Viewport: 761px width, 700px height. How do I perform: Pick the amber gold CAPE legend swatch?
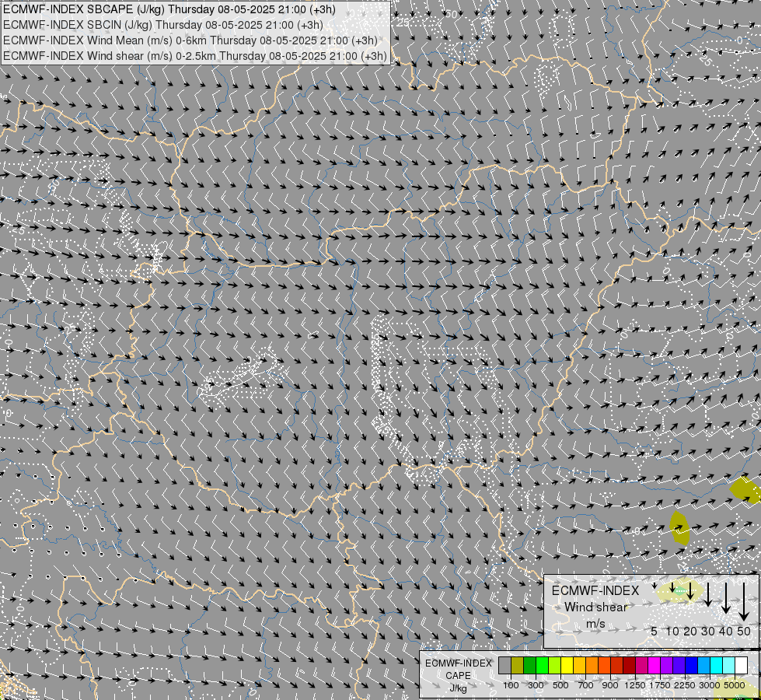pyautogui.click(x=579, y=665)
